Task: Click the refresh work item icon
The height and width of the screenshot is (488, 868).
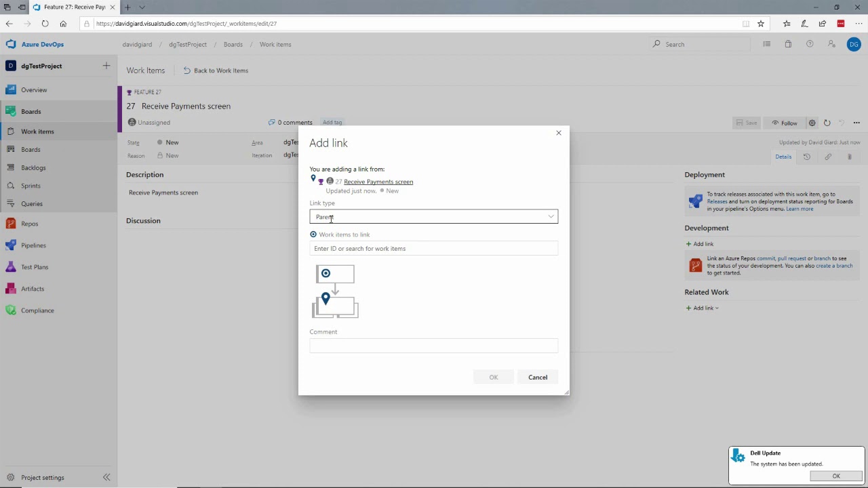Action: click(x=827, y=123)
